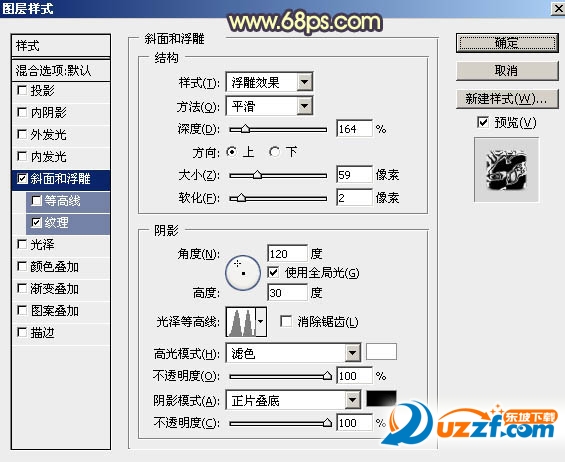Enable the 描边 checkbox
The height and width of the screenshot is (462, 565).
[22, 332]
